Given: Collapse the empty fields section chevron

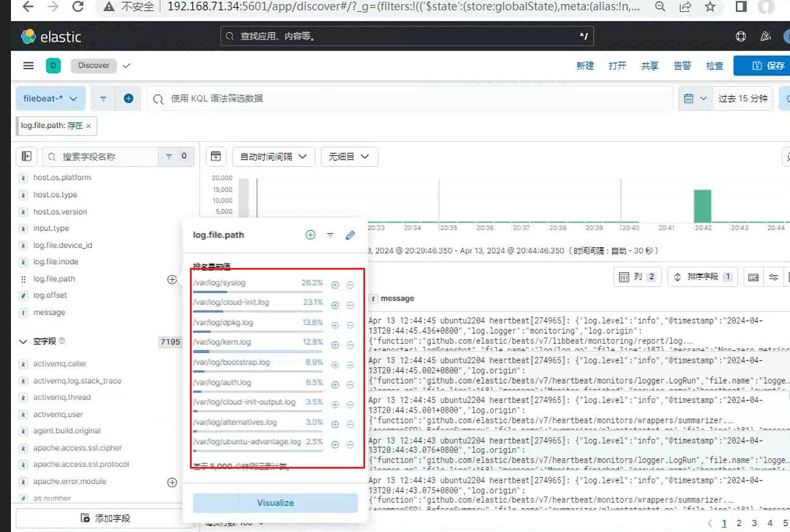Looking at the screenshot, I should (24, 341).
